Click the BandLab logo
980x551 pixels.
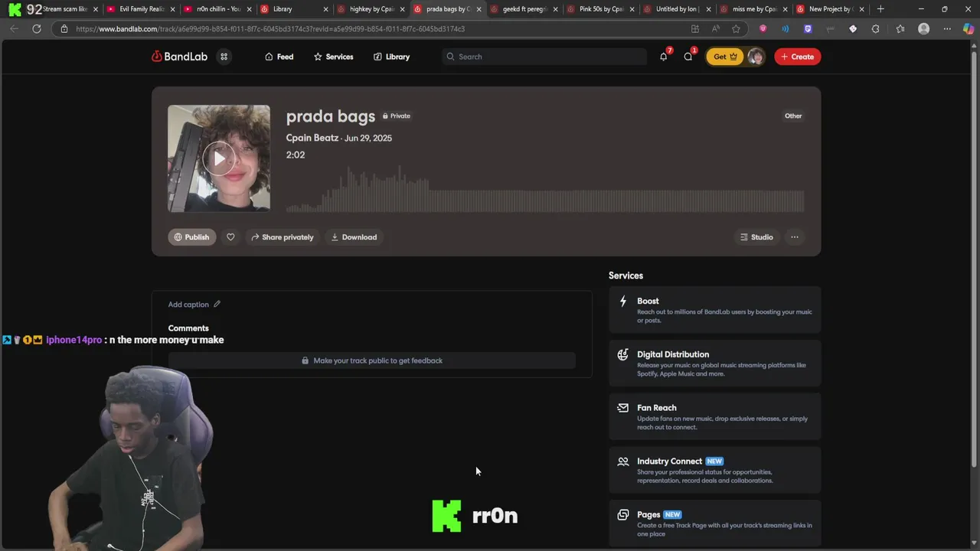(179, 57)
